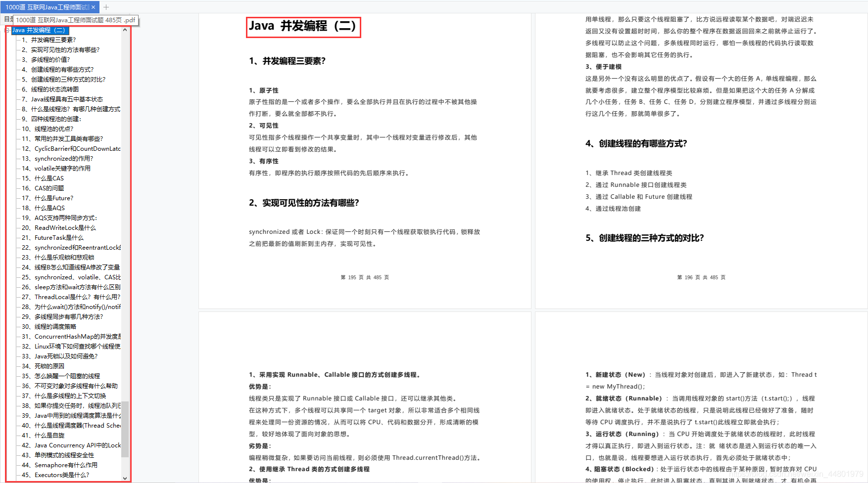Open outline item 34、死锁的原因
Screen dimensions: 868x483
pyautogui.click(x=43, y=366)
